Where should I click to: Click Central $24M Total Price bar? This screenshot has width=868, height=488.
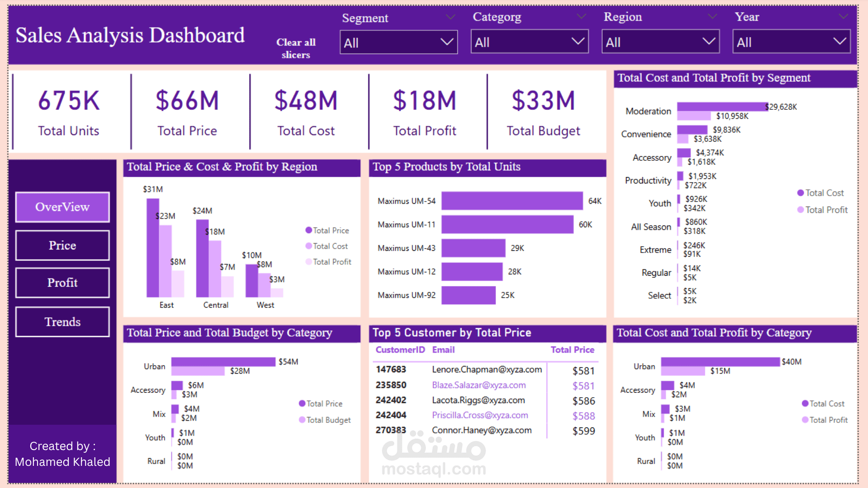(x=202, y=258)
